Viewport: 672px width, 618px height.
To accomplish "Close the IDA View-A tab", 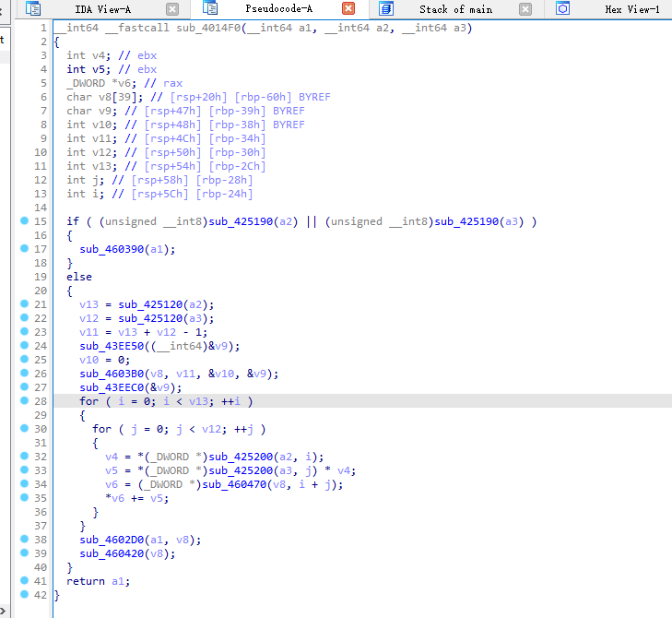I will [x=172, y=9].
